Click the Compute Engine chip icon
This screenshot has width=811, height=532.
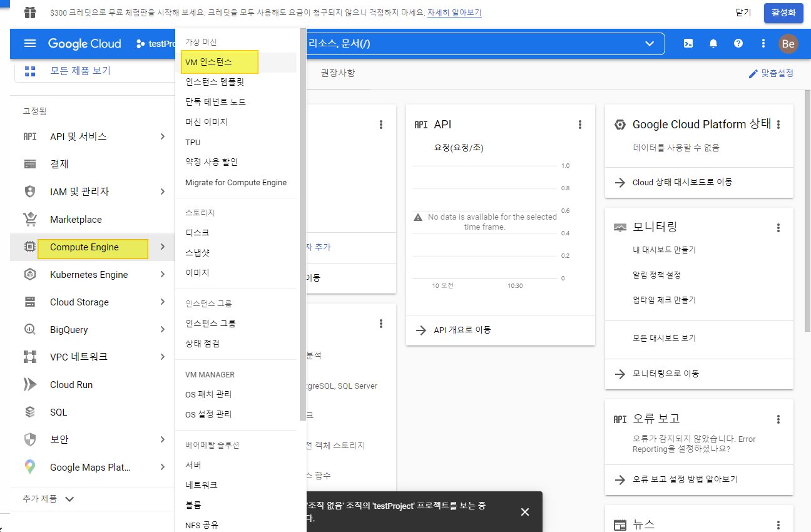[x=29, y=247]
